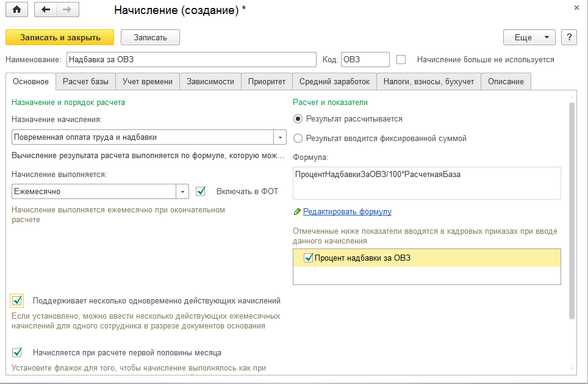Go to the Home page icon
The width and height of the screenshot is (588, 384).
16,10
